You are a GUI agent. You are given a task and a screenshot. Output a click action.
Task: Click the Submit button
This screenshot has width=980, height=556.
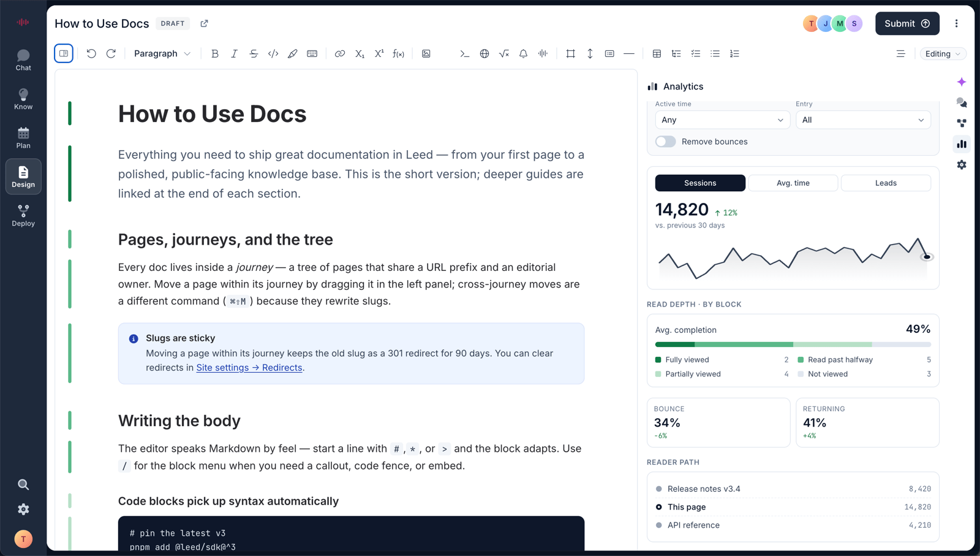pyautogui.click(x=907, y=23)
